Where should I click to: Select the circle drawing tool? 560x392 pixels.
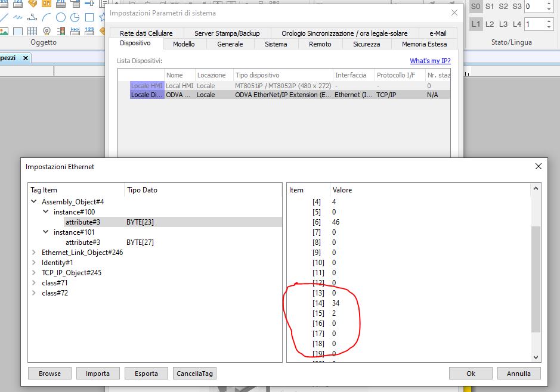(x=61, y=17)
